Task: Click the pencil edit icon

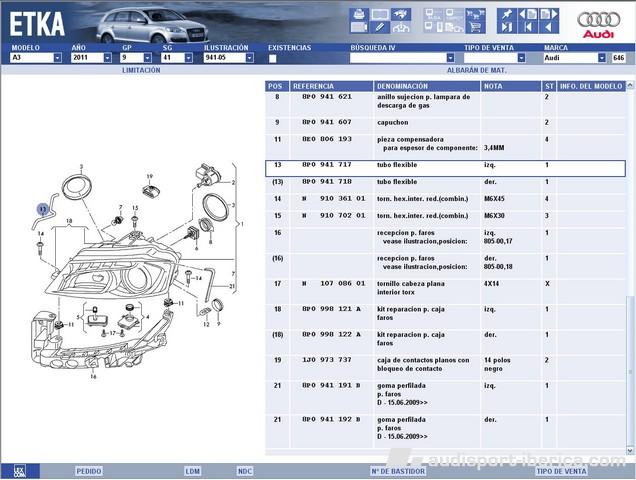Action: click(x=380, y=28)
